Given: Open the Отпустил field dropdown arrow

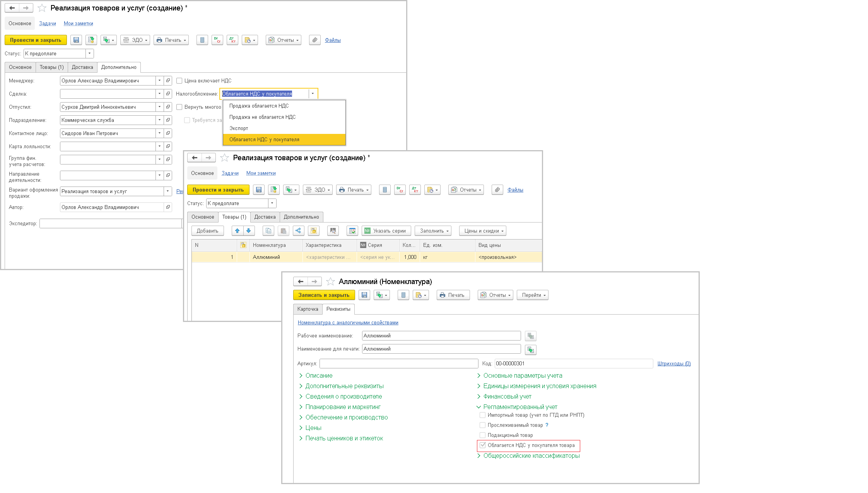Looking at the screenshot, I should [x=159, y=107].
